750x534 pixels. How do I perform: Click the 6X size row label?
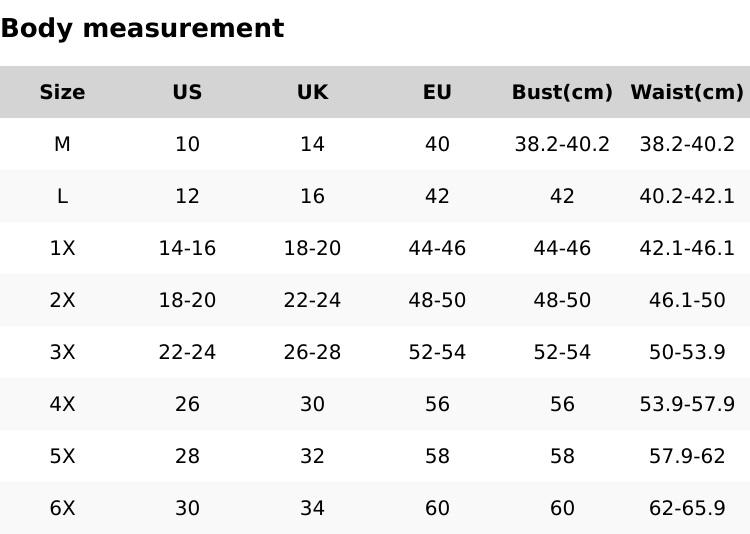[x=62, y=508]
